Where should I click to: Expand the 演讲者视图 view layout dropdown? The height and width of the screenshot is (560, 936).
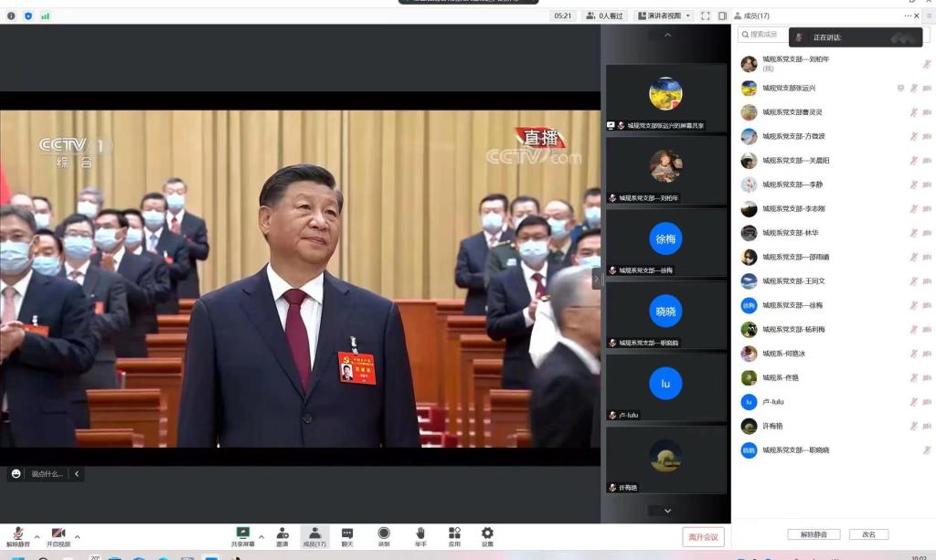665,16
